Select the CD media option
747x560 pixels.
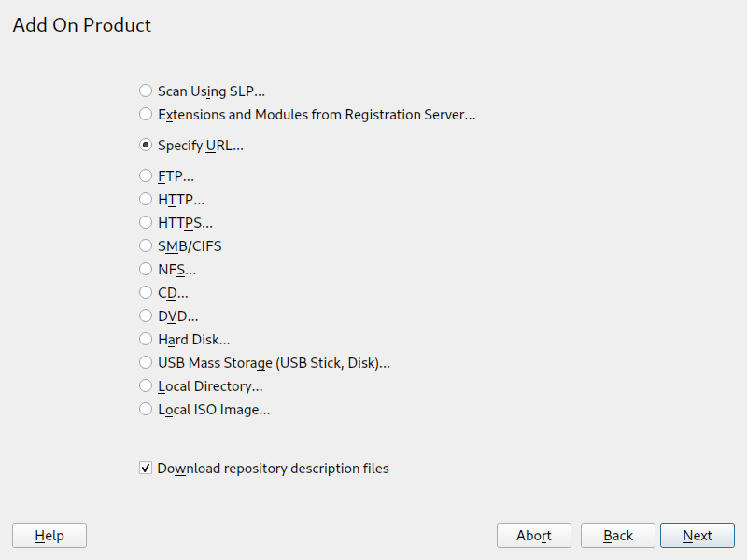pos(146,293)
